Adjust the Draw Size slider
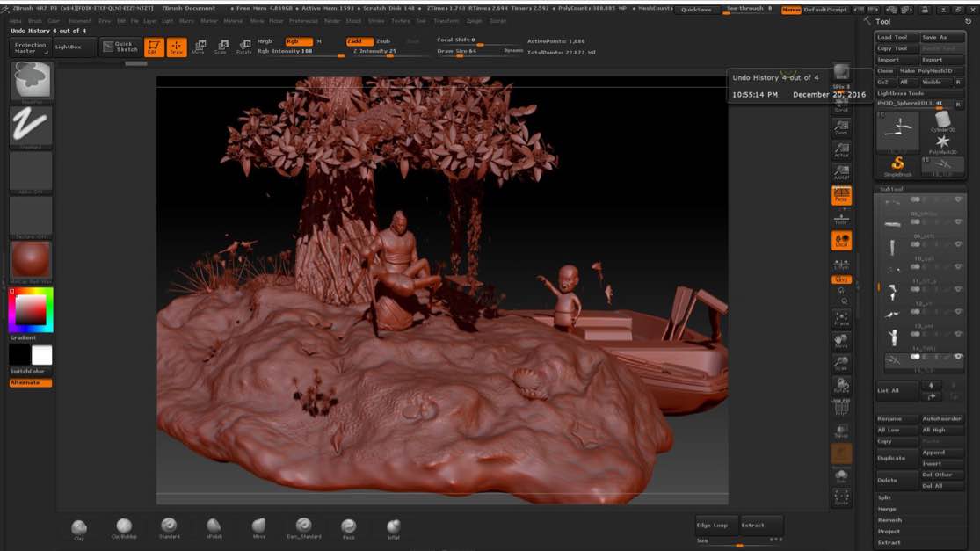This screenshot has width=980, height=551. coord(480,52)
